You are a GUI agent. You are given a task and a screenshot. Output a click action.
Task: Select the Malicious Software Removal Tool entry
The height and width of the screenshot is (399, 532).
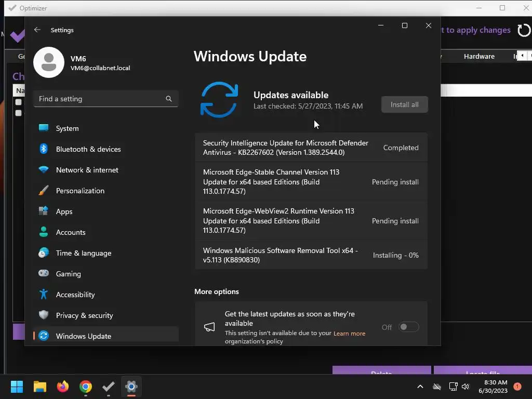point(311,255)
